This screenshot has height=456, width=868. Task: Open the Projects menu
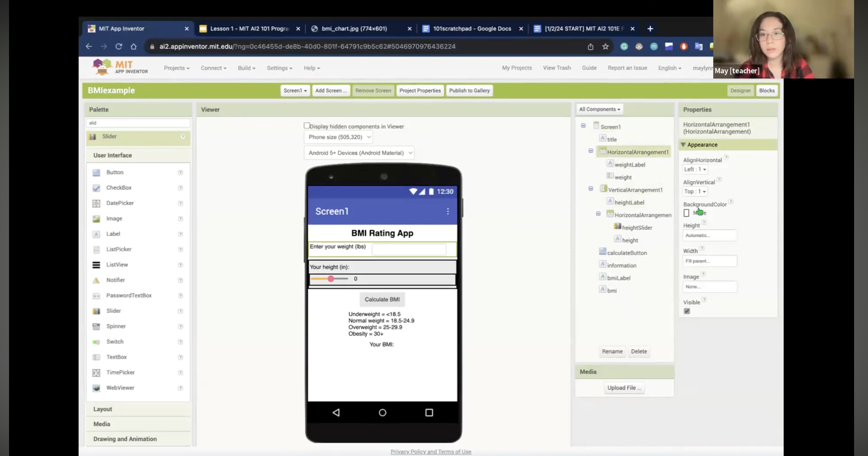click(176, 68)
